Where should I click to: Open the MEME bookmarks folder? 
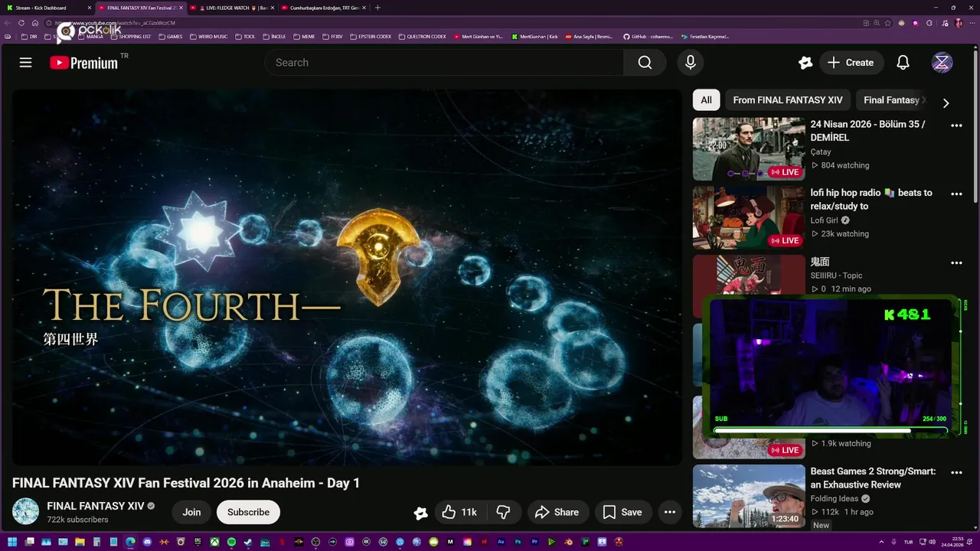pos(304,37)
